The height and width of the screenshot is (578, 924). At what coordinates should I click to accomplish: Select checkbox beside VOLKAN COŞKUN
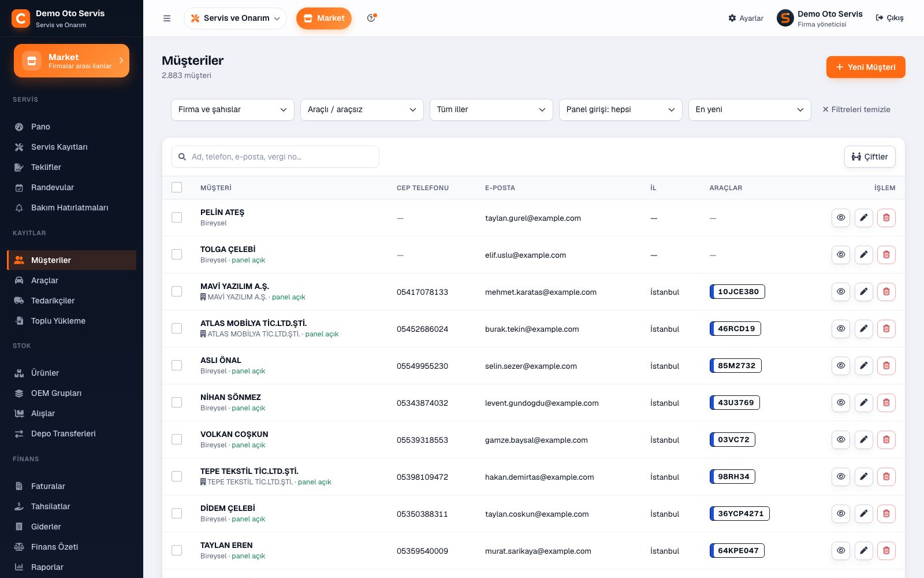click(x=177, y=439)
